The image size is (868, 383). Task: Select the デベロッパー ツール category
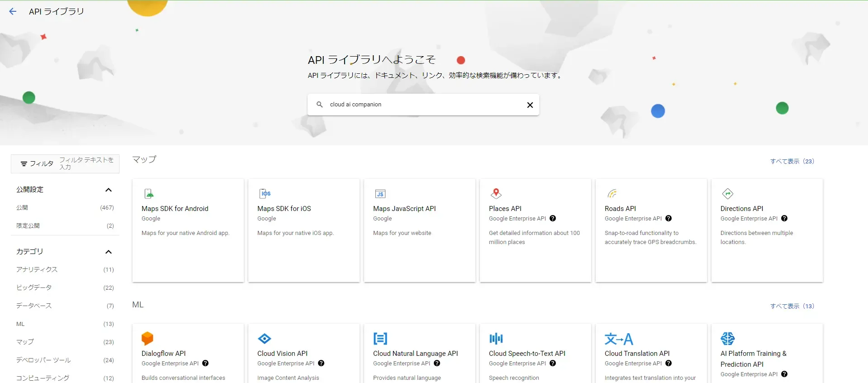(x=65, y=360)
